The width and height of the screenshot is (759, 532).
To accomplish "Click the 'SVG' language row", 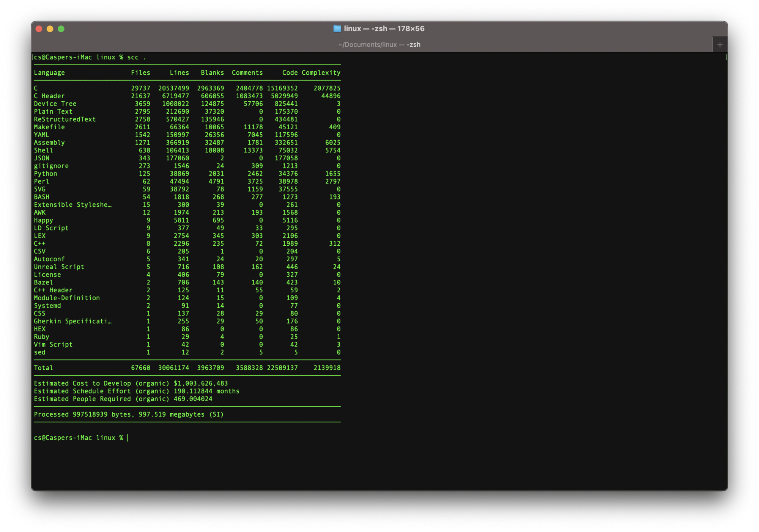I will [187, 189].
